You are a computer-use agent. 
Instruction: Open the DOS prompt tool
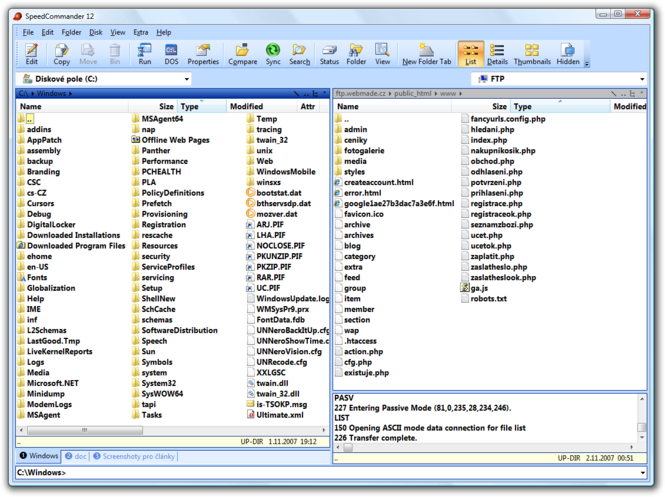point(171,54)
